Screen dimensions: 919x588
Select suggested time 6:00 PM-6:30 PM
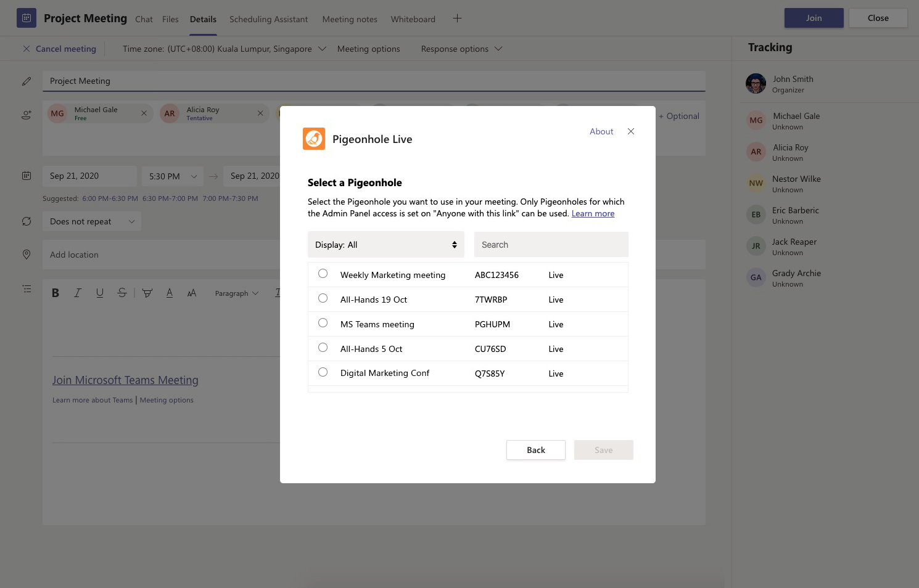coord(110,198)
